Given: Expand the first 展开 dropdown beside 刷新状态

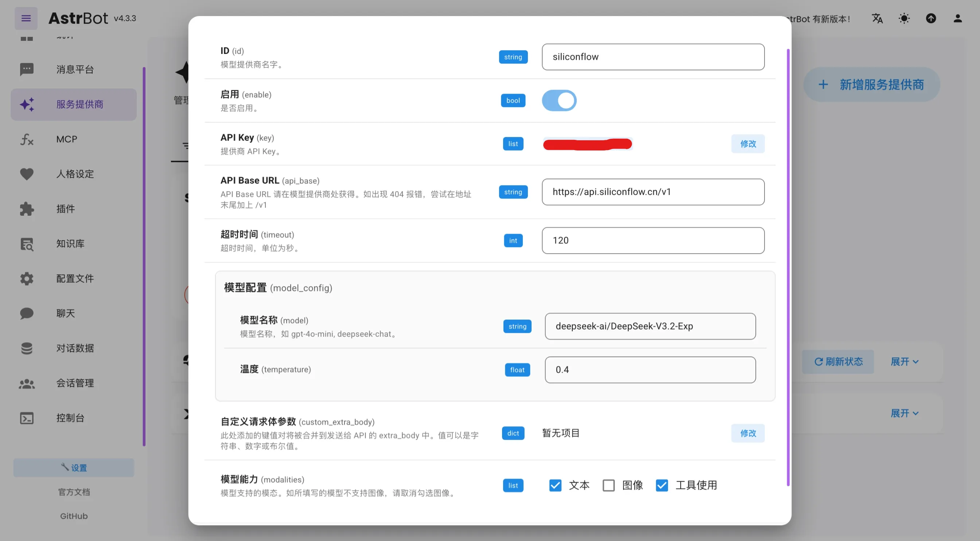Looking at the screenshot, I should click(904, 361).
